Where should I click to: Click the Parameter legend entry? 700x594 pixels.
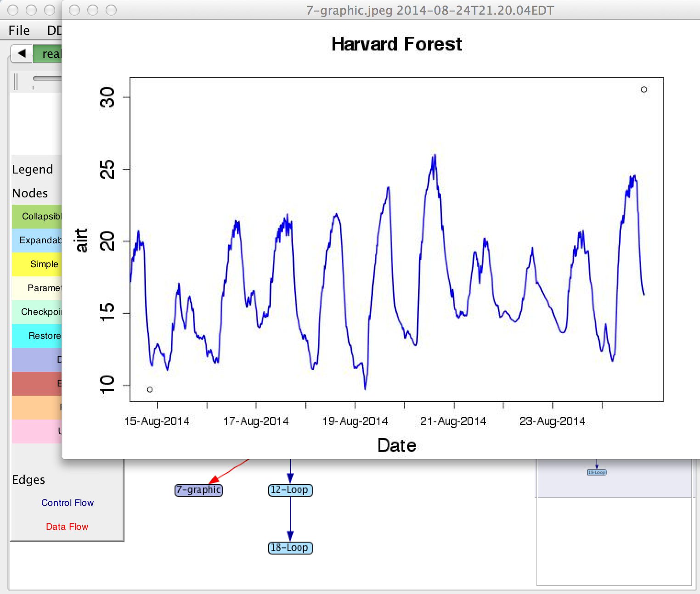37,288
